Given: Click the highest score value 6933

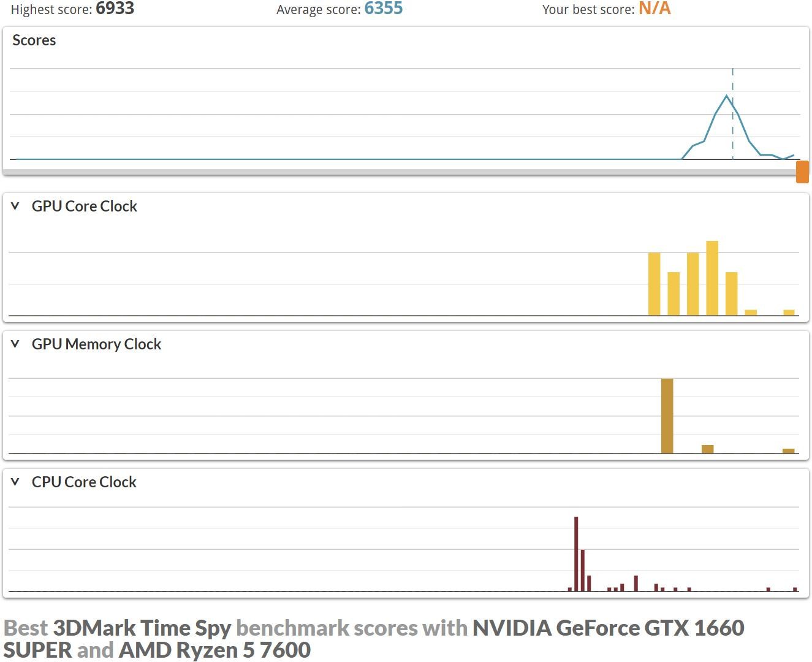Looking at the screenshot, I should 115,9.
